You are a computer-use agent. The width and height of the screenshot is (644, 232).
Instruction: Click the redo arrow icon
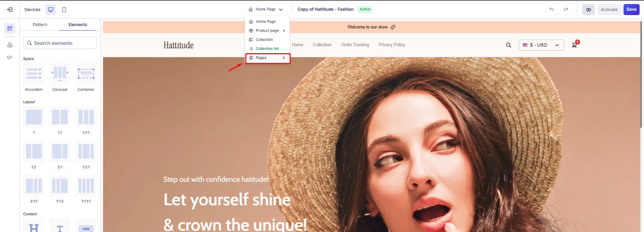pyautogui.click(x=566, y=10)
